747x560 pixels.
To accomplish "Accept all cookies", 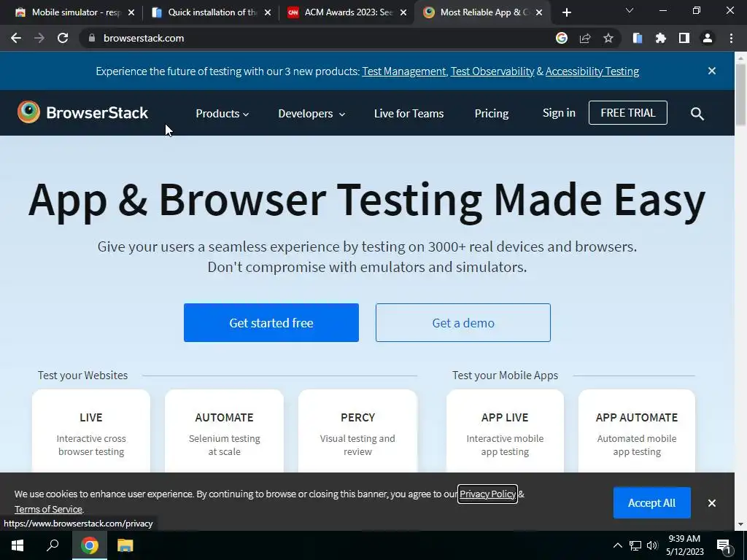I will click(651, 503).
